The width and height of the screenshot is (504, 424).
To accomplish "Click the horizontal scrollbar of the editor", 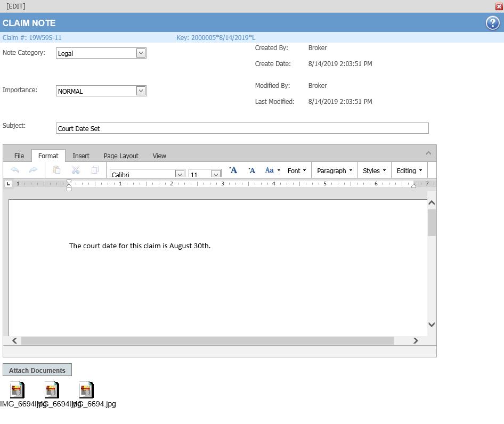I will coord(207,340).
